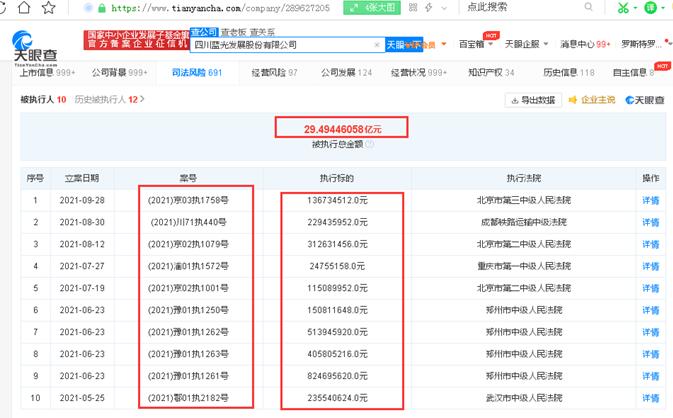
Task: Open 详情 for case 豫01执1261号
Action: pos(650,376)
